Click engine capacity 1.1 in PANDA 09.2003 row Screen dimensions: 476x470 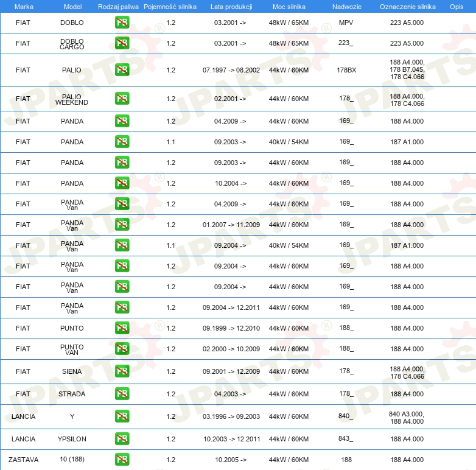170,142
